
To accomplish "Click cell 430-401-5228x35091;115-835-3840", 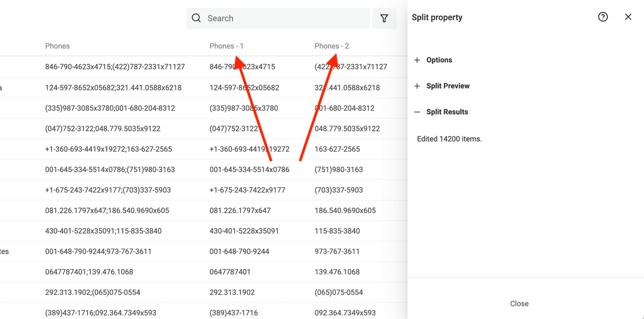I will [x=103, y=231].
